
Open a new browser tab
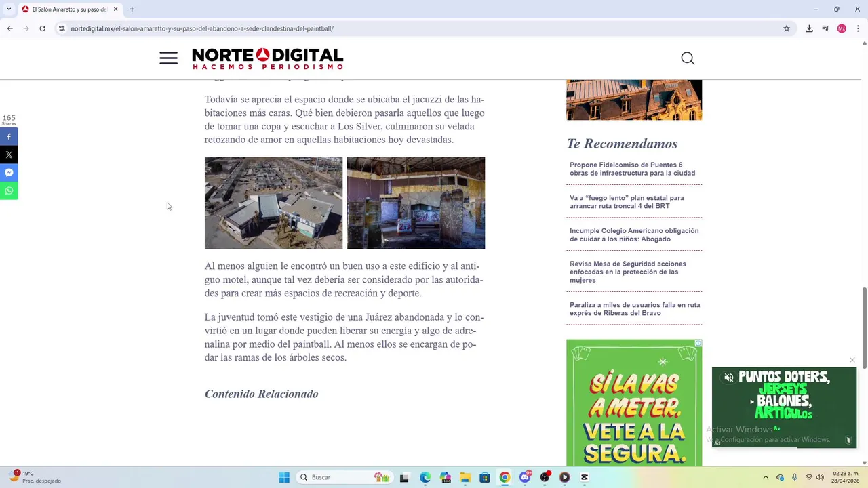pos(132,9)
